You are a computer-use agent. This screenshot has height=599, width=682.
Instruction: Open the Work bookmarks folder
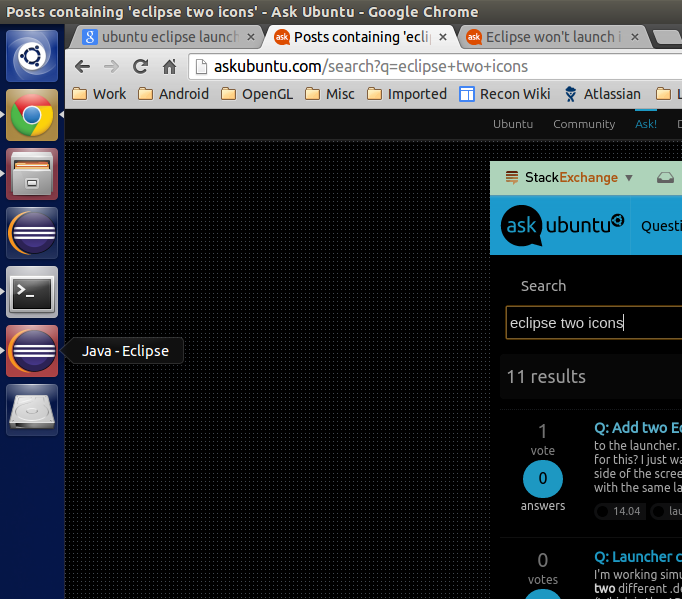point(99,94)
